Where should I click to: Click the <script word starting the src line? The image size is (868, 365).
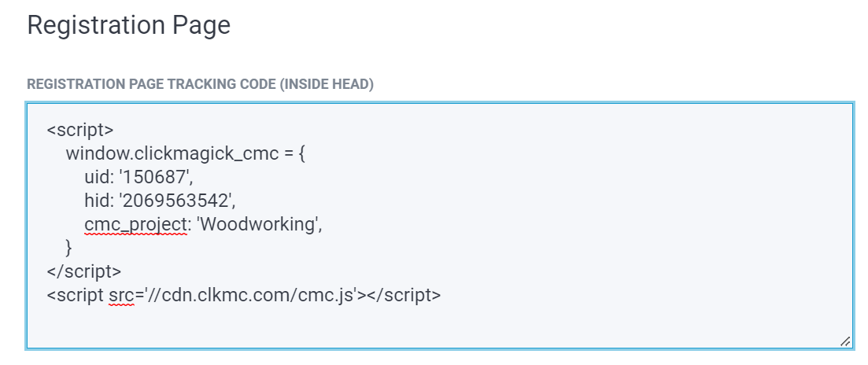tap(76, 296)
